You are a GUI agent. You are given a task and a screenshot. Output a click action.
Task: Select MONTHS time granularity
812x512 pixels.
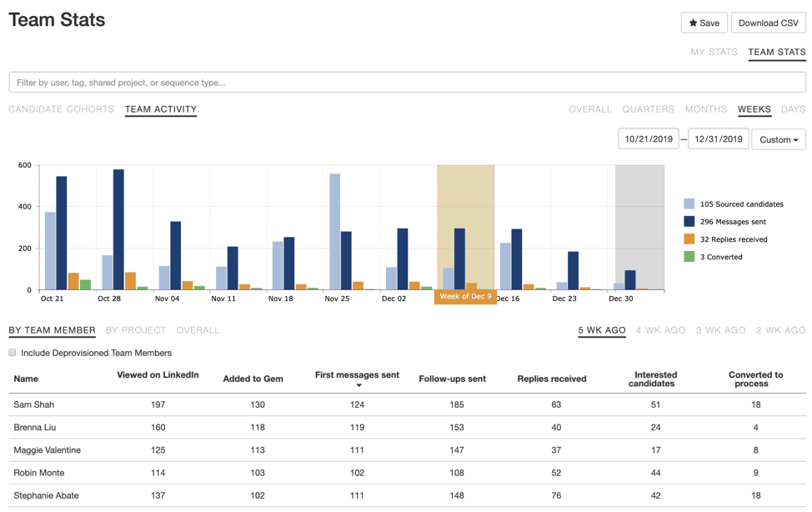[x=706, y=109]
